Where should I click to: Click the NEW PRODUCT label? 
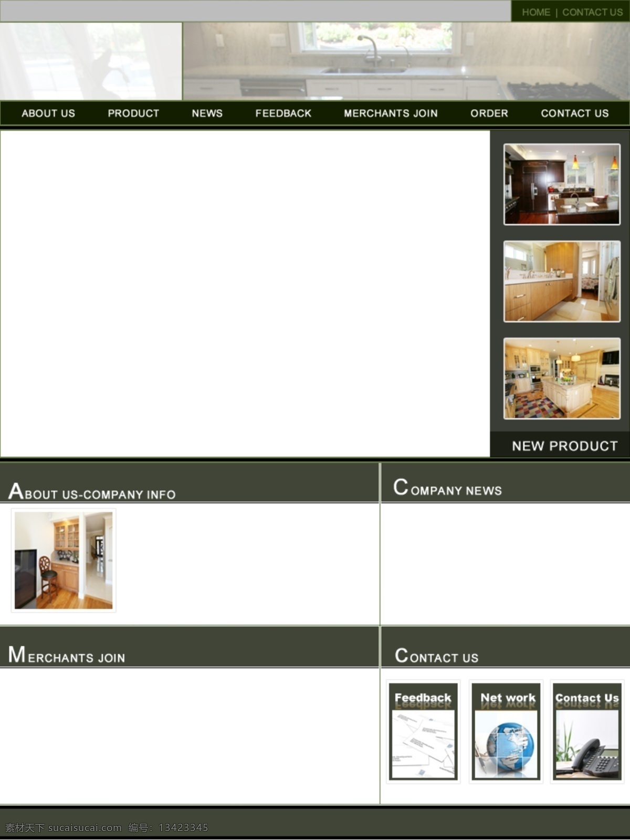pyautogui.click(x=565, y=446)
